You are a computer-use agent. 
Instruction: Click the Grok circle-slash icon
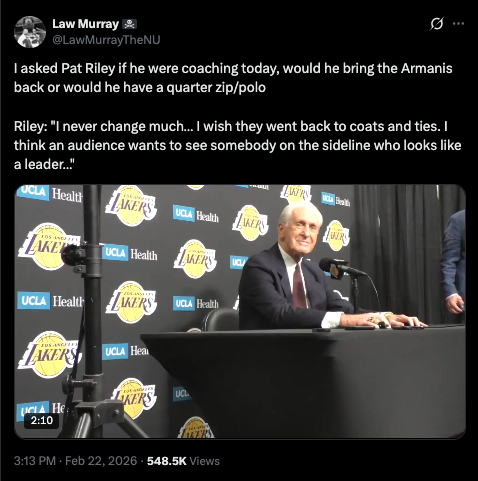[437, 24]
